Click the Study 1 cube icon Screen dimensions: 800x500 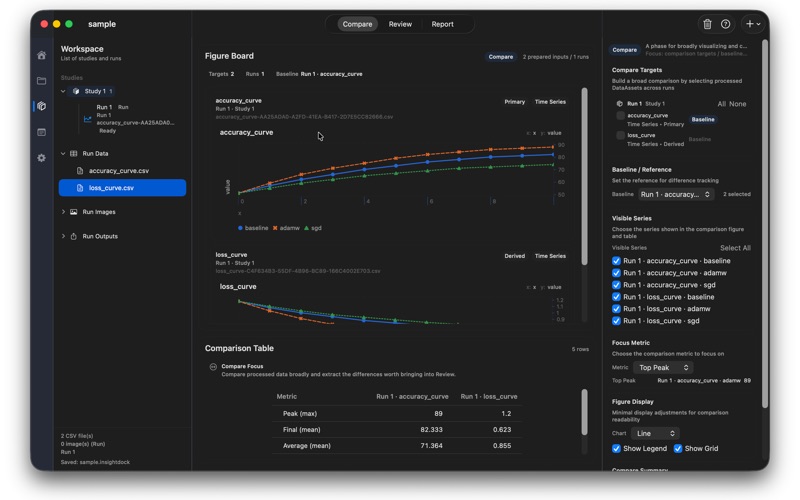pyautogui.click(x=76, y=91)
